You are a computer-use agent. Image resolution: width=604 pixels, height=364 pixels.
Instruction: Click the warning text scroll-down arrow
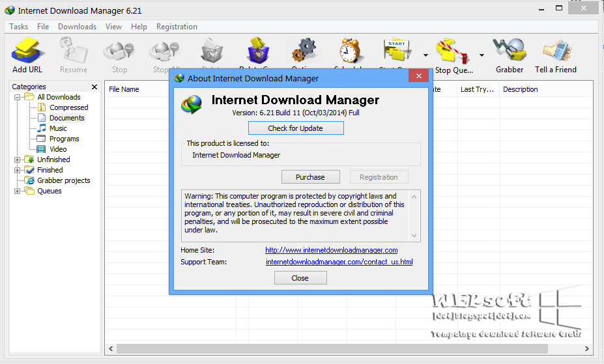pyautogui.click(x=414, y=236)
